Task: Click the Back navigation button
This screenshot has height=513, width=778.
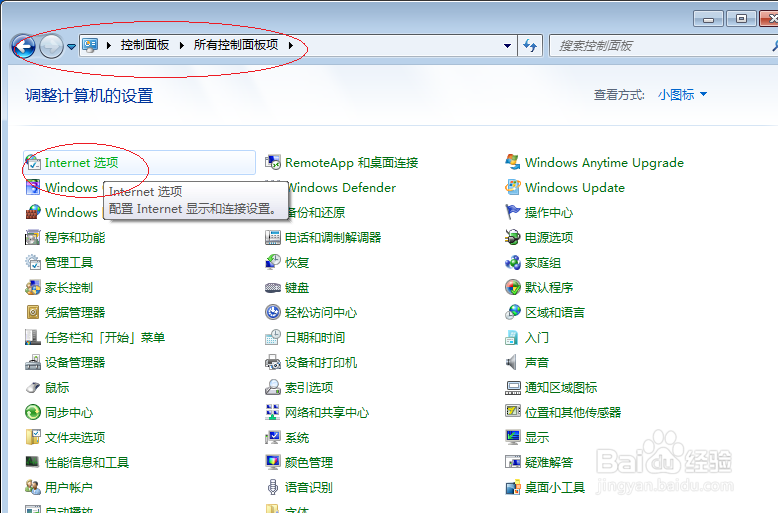Action: pyautogui.click(x=23, y=47)
